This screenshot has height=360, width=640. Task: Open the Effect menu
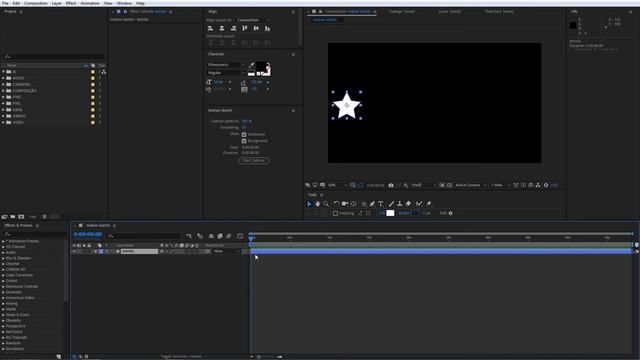[x=71, y=3]
